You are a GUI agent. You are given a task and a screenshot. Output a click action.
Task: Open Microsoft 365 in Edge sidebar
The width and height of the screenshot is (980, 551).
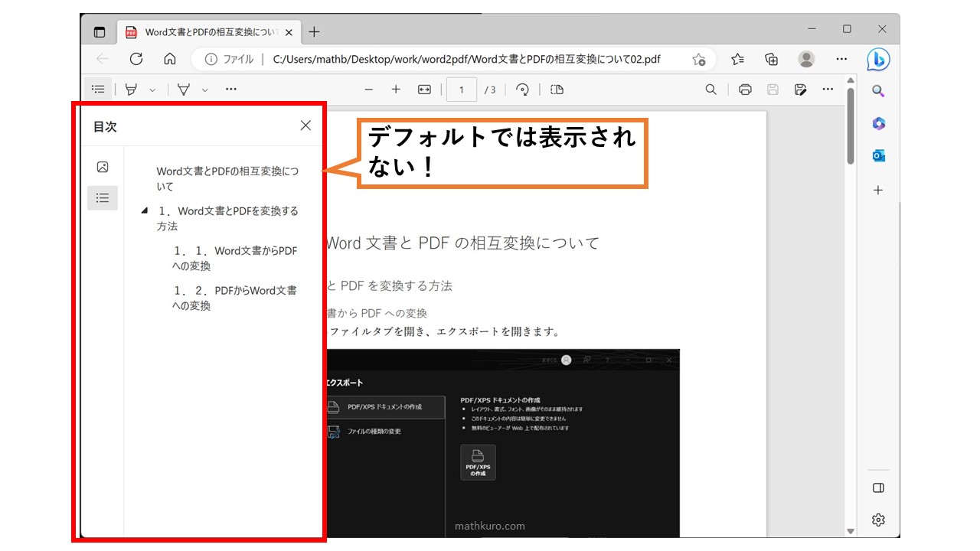[x=878, y=123]
